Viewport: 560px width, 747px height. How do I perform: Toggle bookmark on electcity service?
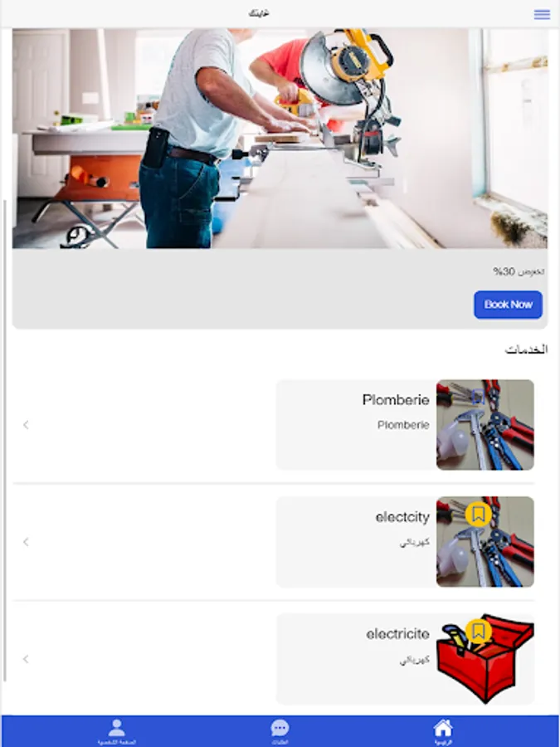pos(479,514)
